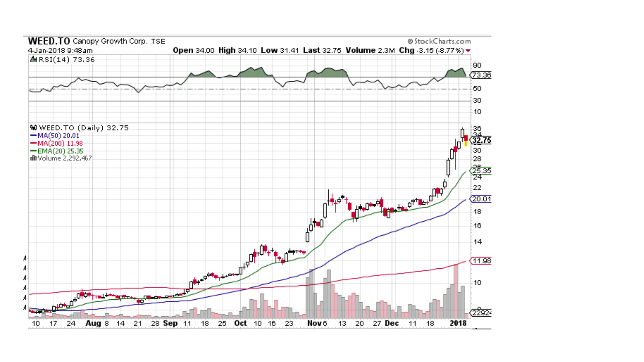The width and height of the screenshot is (644, 362).
Task: Click the Sep month marker on date axis
Action: pos(170,323)
